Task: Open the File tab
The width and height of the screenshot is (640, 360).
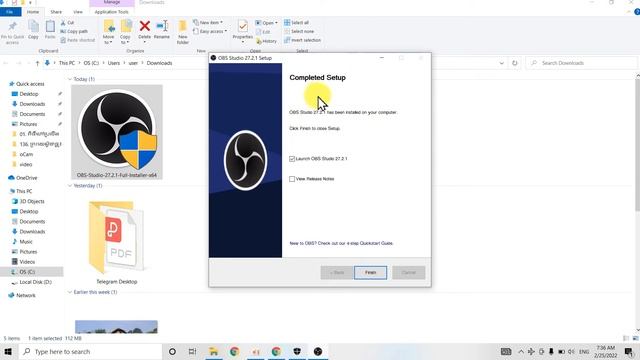Action: (9, 12)
